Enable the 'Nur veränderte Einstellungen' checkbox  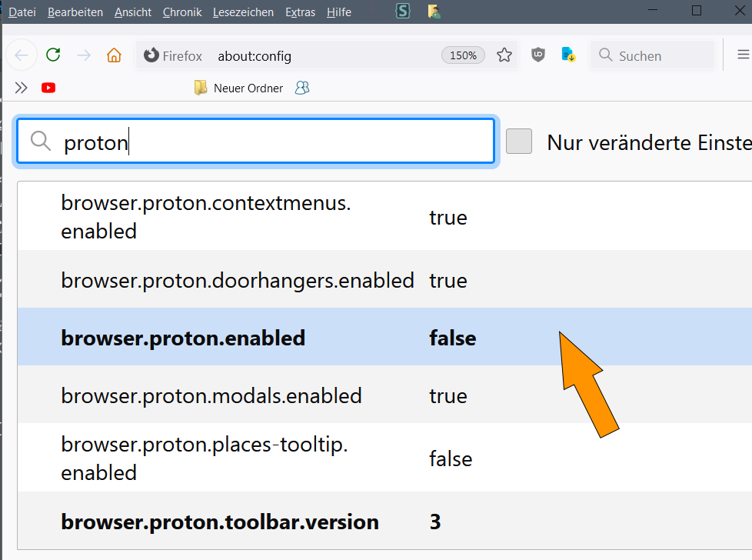pos(519,142)
